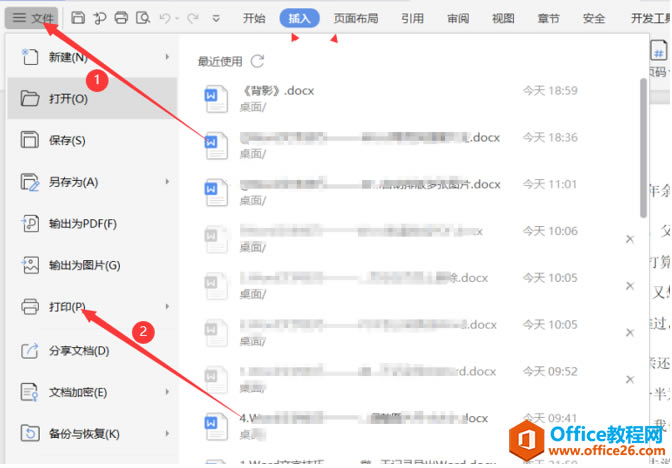672x468 pixels.
Task: Click the printer icon beside 打印
Action: pyautogui.click(x=30, y=306)
